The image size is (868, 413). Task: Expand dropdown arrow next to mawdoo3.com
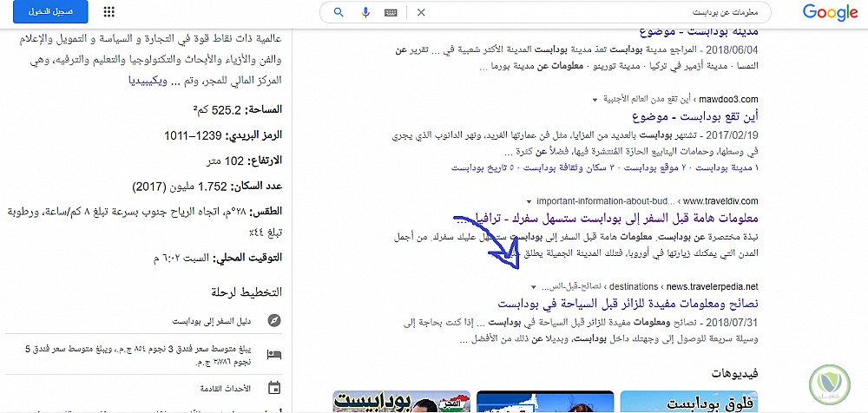click(x=595, y=100)
